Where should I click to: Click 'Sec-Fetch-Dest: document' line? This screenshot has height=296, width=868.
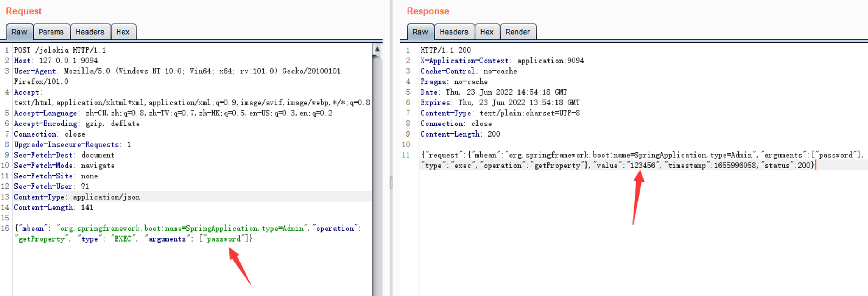pos(64,155)
